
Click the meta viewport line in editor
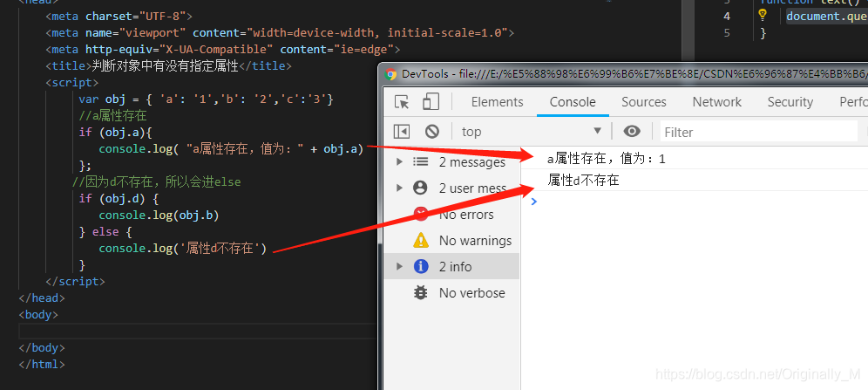tap(280, 32)
